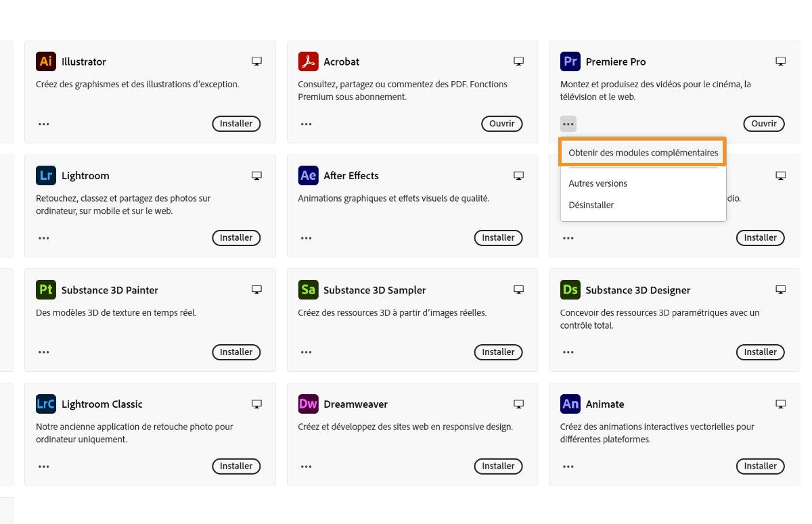Click the Lightroom app icon
812x524 pixels.
(x=45, y=175)
